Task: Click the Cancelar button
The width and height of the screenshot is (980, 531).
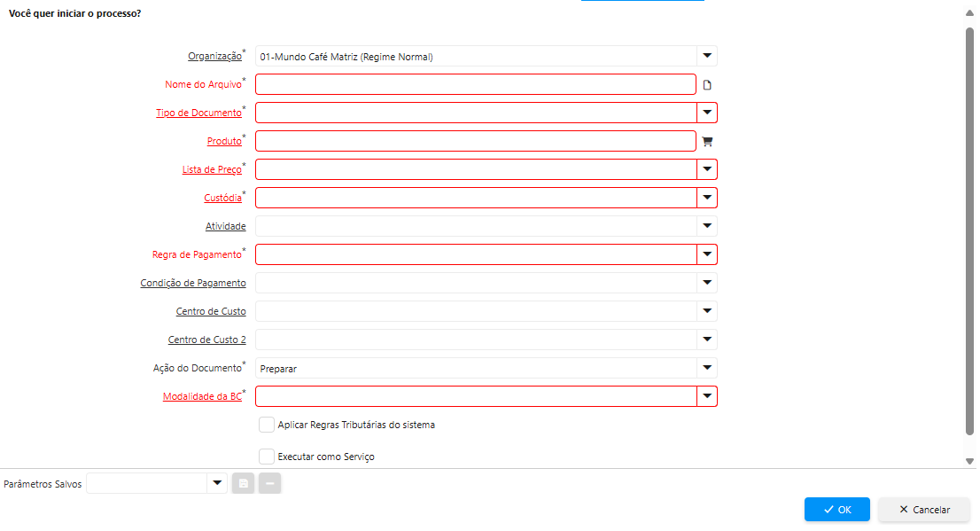Action: pyautogui.click(x=924, y=510)
